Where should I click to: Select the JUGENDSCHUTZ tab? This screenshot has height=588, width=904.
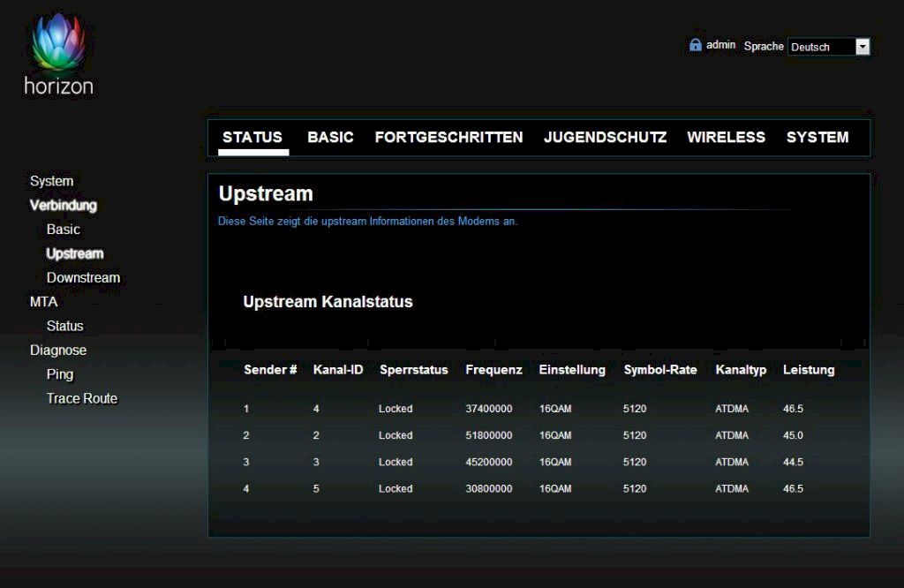(605, 138)
